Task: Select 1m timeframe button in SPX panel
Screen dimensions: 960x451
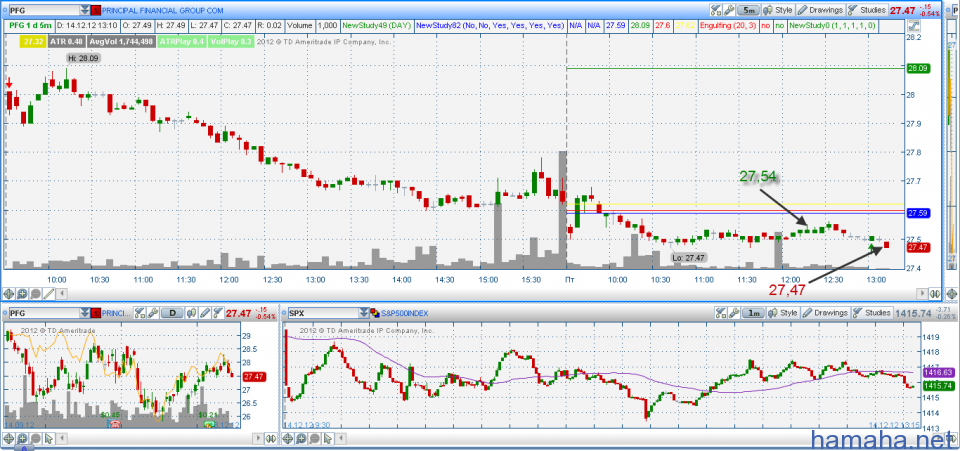Action: (754, 313)
